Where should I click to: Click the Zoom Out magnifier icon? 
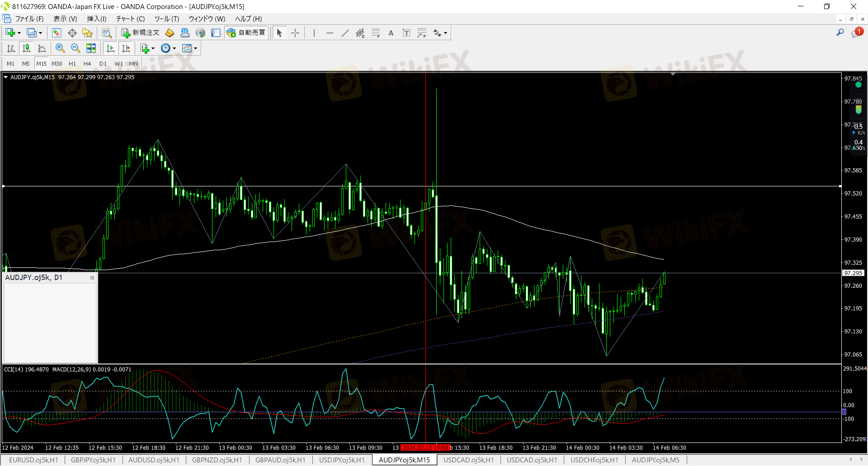[75, 48]
